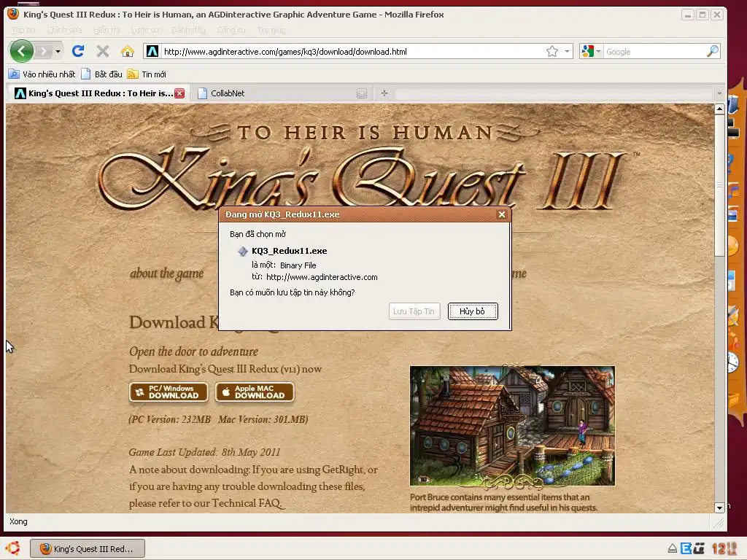The width and height of the screenshot is (747, 560).
Task: Click the Xong status bar text
Action: [18, 521]
